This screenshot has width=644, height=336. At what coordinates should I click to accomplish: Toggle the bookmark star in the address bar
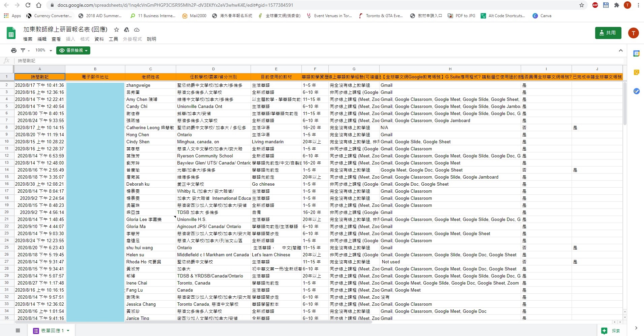(x=582, y=5)
